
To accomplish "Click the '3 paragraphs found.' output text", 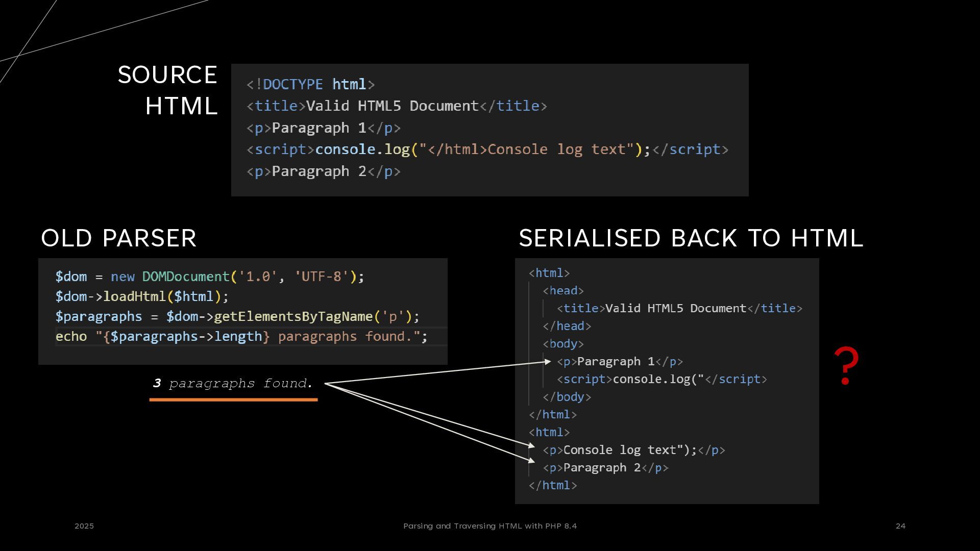I will 233,383.
